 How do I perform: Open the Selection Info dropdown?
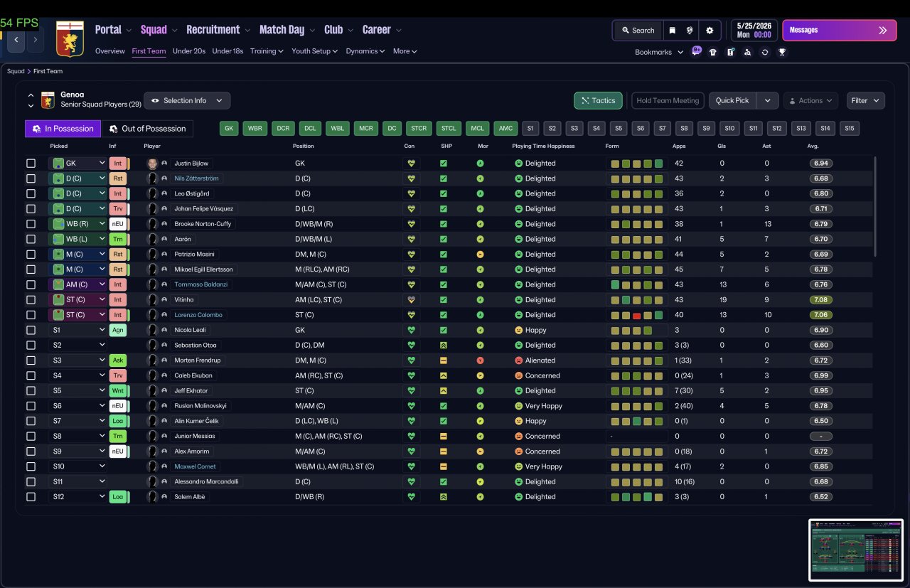pos(188,100)
